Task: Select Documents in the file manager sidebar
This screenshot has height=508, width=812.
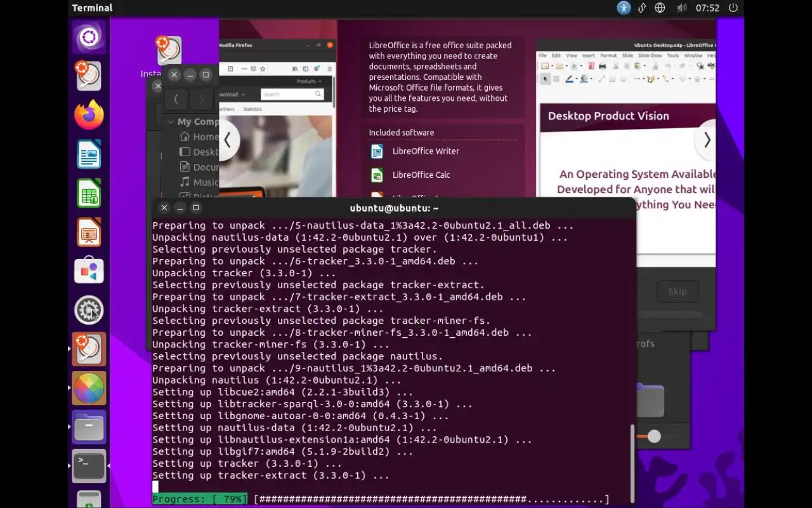Action: click(199, 167)
